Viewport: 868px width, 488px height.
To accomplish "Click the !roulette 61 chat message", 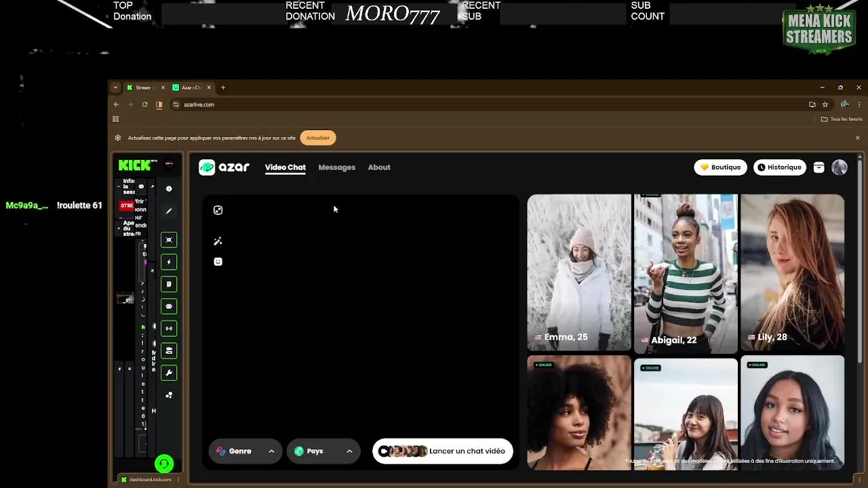I will 79,205.
